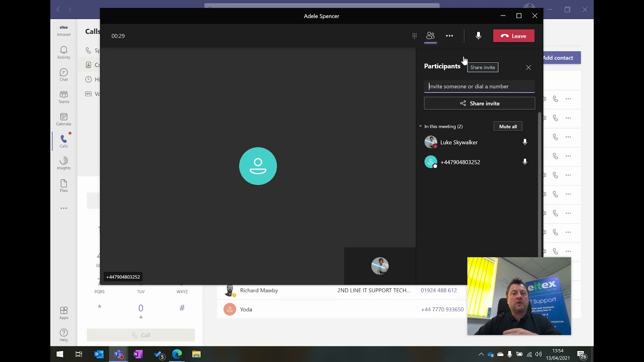Open File Explorer from taskbar
The width and height of the screenshot is (644, 362).
pos(196,354)
